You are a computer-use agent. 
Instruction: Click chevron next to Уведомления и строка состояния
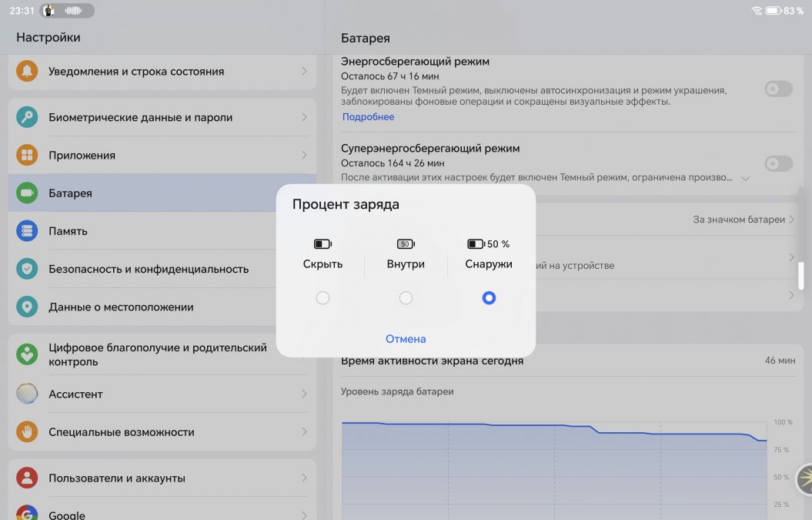click(305, 71)
